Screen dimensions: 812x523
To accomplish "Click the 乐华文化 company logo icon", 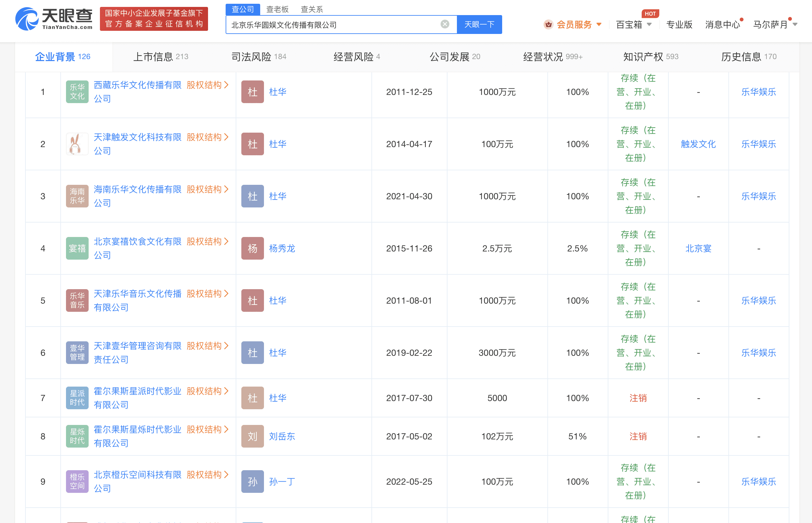I will pos(77,92).
